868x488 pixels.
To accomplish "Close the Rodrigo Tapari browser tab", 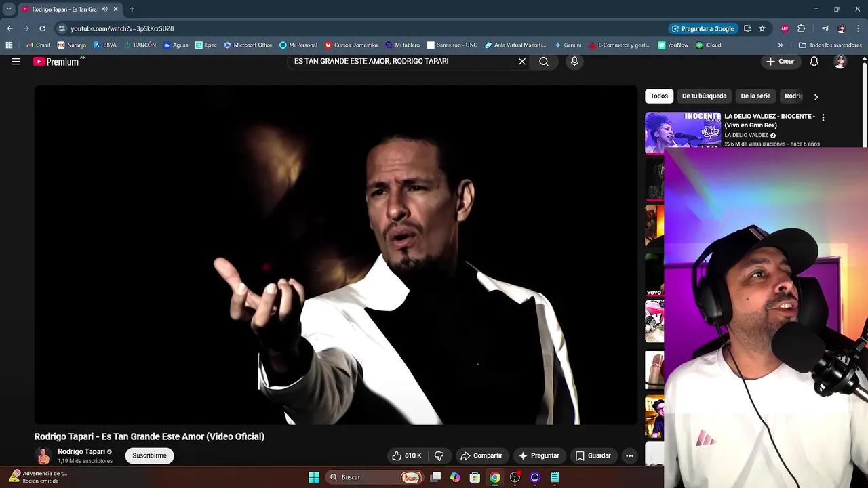I will click(x=115, y=9).
